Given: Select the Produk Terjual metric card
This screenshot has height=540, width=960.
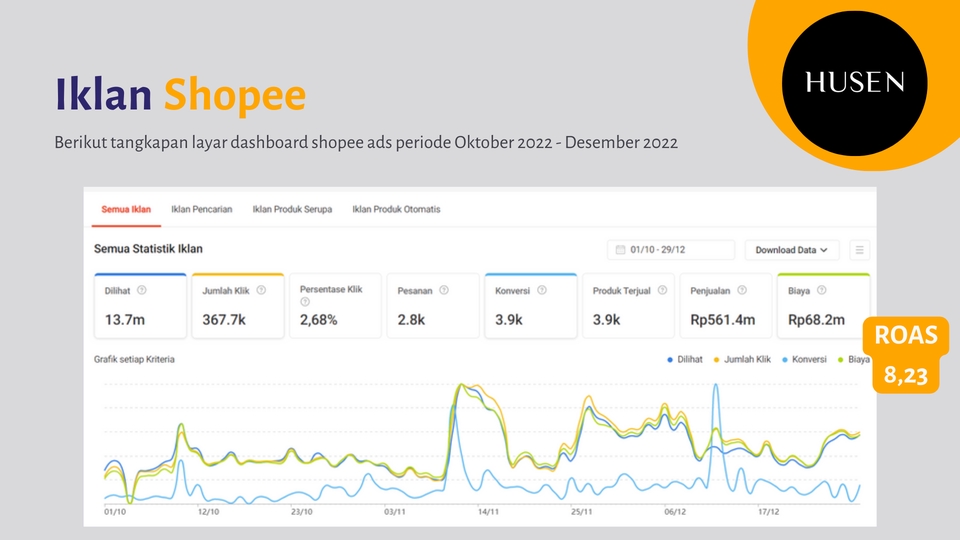Looking at the screenshot, I should [628, 306].
